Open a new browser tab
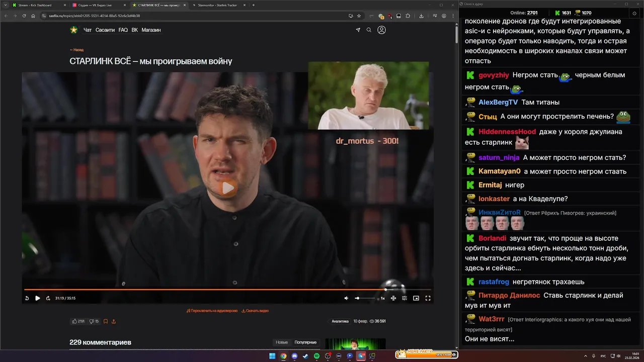Screen dimensions: 644x362 (253, 5)
